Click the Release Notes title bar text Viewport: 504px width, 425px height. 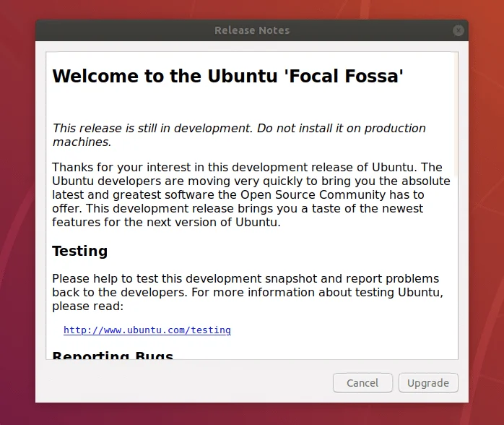[252, 30]
